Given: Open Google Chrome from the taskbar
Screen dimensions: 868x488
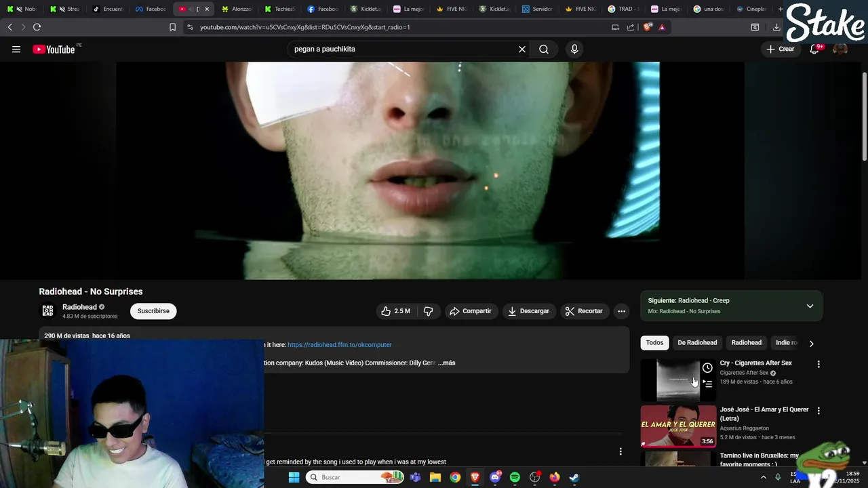Looking at the screenshot, I should (x=455, y=477).
